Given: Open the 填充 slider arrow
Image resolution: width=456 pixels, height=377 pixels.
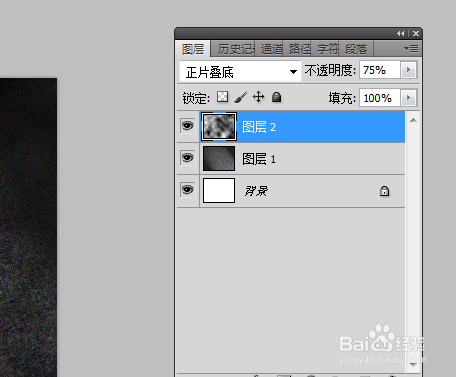Looking at the screenshot, I should 408,98.
